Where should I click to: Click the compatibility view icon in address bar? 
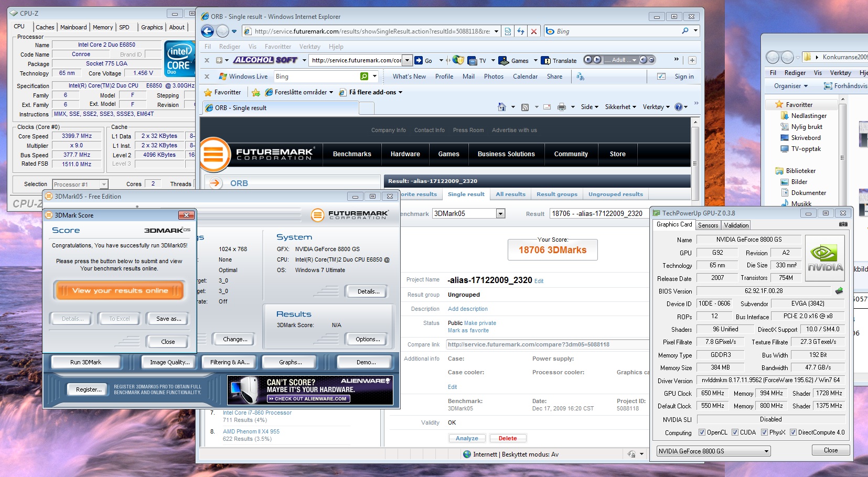(x=508, y=31)
